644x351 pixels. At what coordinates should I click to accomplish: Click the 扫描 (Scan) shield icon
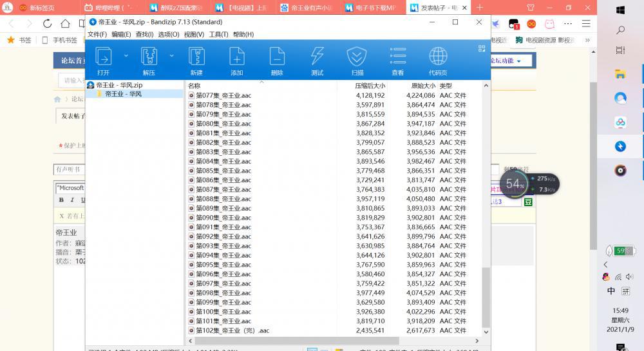[x=357, y=56]
